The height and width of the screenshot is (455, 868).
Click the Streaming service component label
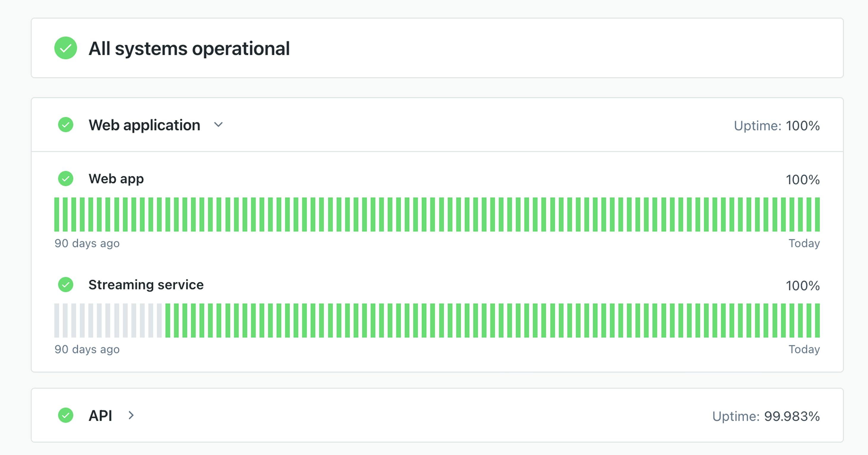point(146,285)
